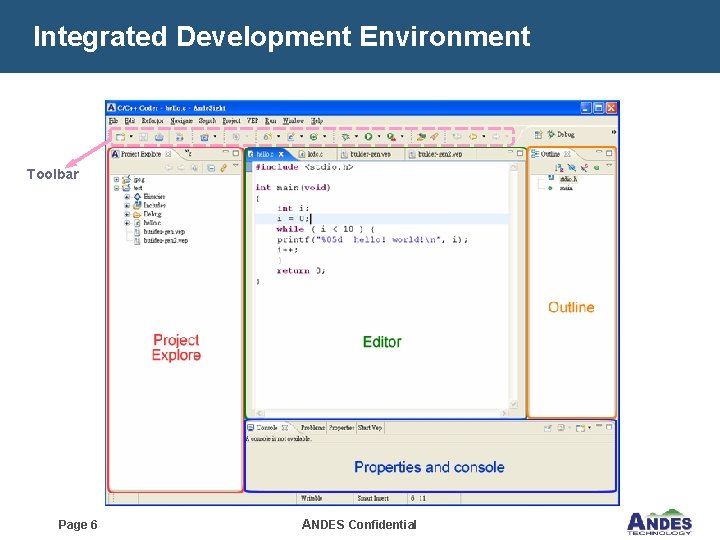Click the green Run play icon

click(x=368, y=137)
